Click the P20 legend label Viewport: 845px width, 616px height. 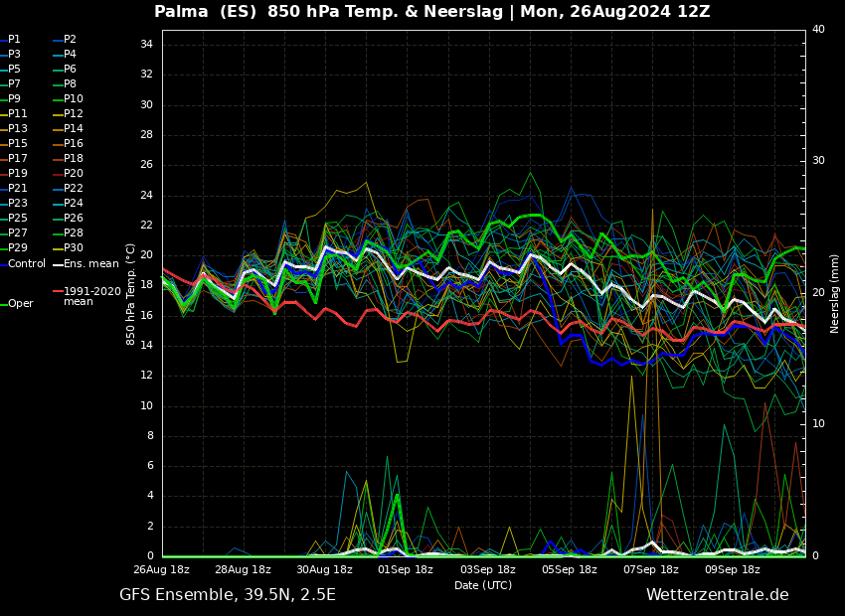point(73,174)
